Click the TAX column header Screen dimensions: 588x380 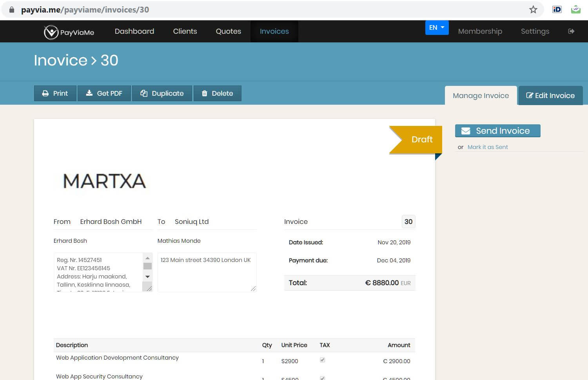pyautogui.click(x=325, y=345)
